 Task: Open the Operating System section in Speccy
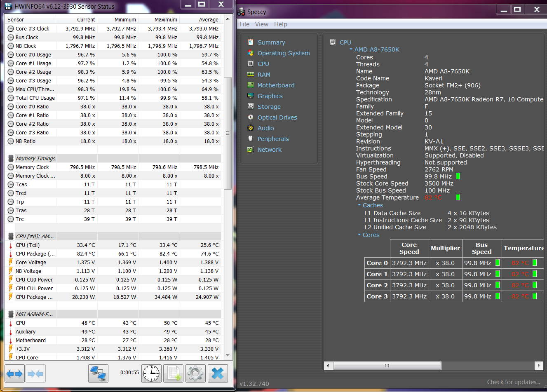click(283, 53)
